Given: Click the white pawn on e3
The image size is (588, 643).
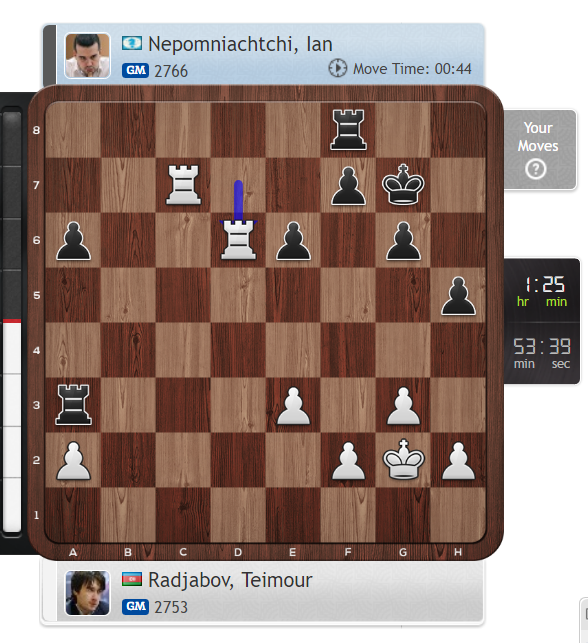Looking at the screenshot, I should [x=293, y=406].
